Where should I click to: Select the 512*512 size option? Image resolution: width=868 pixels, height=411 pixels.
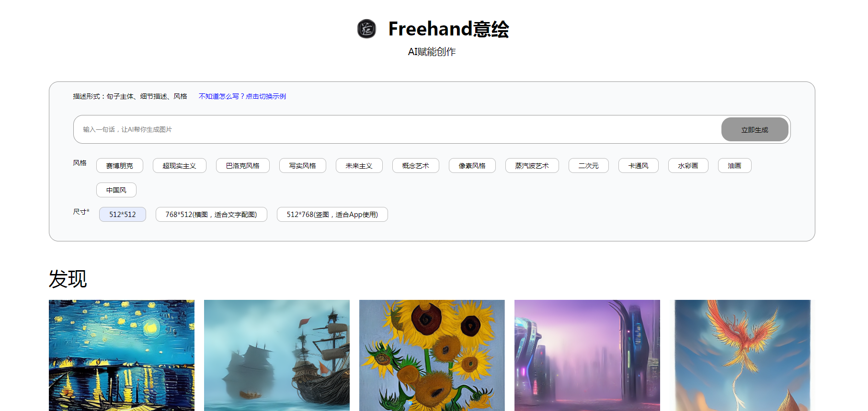point(123,215)
